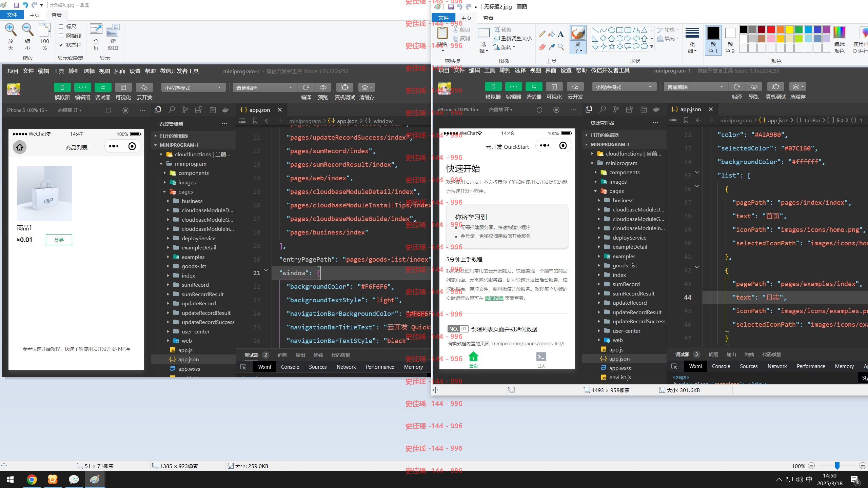Open the 选择 selection dropdown in right Paint

tap(484, 48)
